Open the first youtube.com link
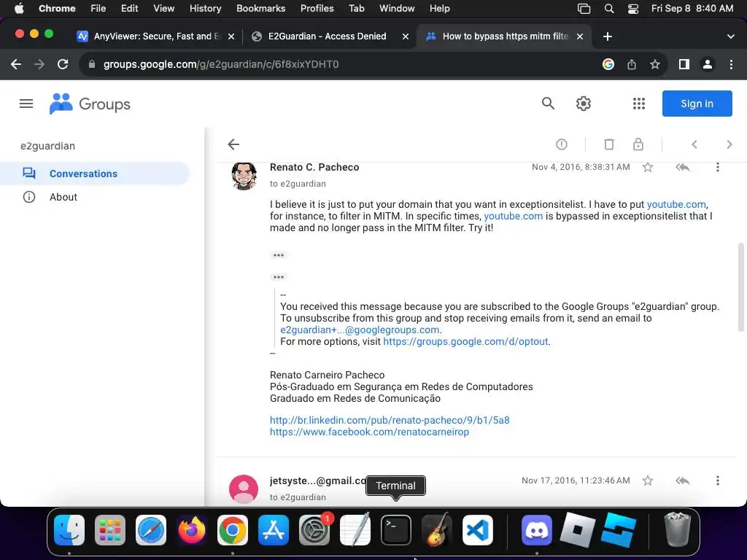The height and width of the screenshot is (560, 747). pos(676,204)
